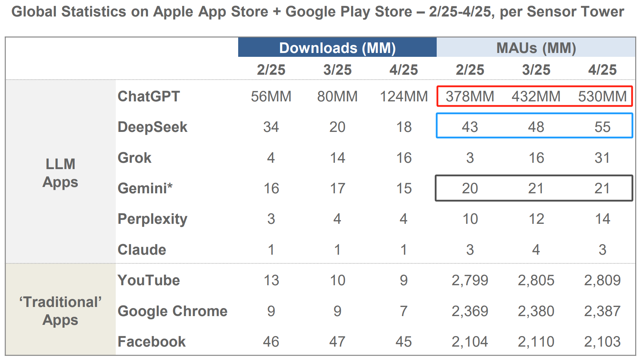Select Google Chrome's 2,369 MAU value
The height and width of the screenshot is (361, 644).
pyautogui.click(x=470, y=311)
